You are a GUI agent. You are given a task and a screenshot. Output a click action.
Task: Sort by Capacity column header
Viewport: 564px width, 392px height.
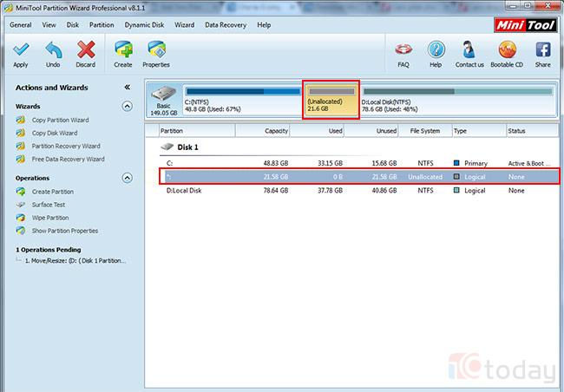click(x=263, y=131)
